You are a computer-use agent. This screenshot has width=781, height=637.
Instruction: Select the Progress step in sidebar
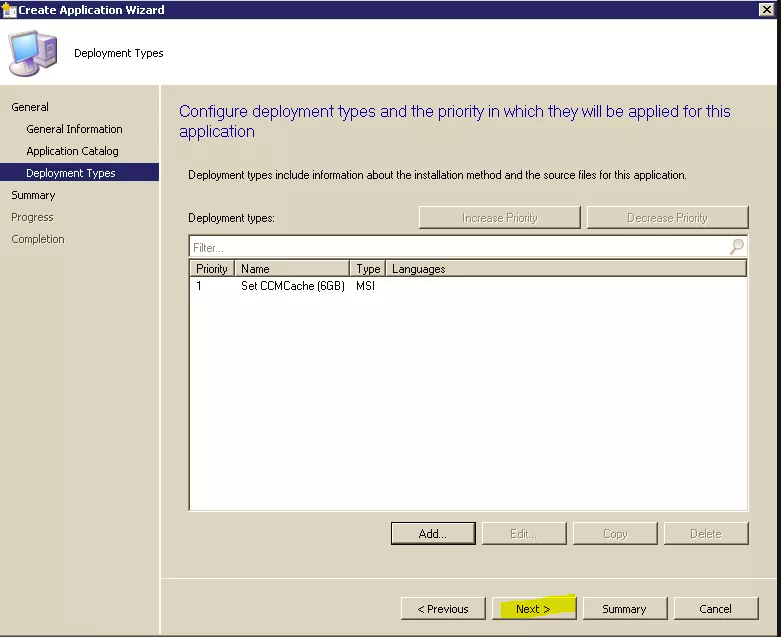[32, 217]
